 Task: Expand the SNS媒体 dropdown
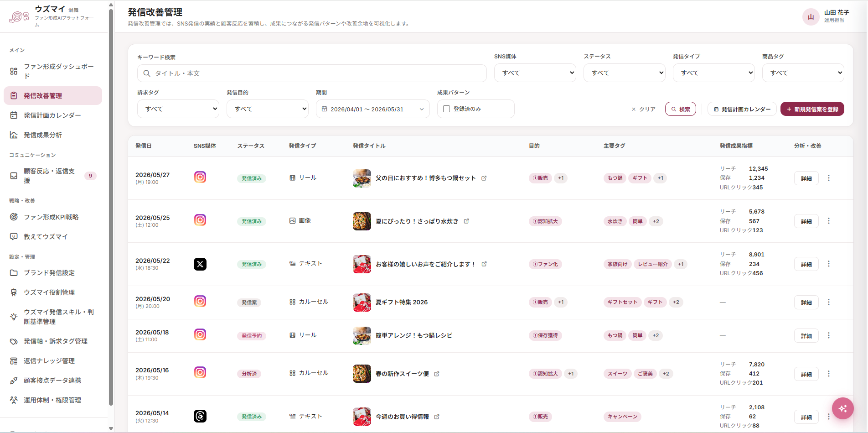[x=535, y=73]
